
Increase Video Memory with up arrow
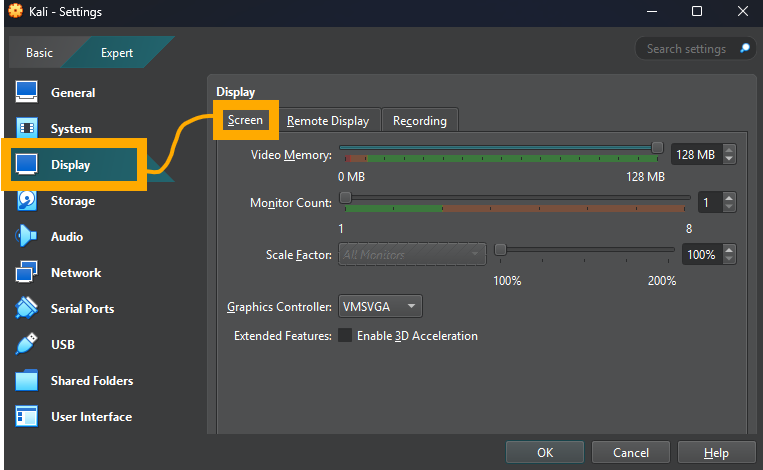(728, 150)
